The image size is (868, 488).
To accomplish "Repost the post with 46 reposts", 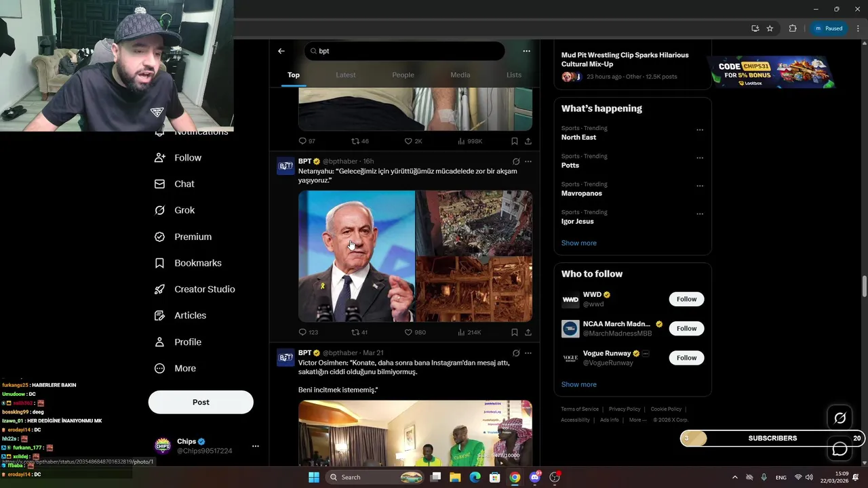I will [x=359, y=141].
